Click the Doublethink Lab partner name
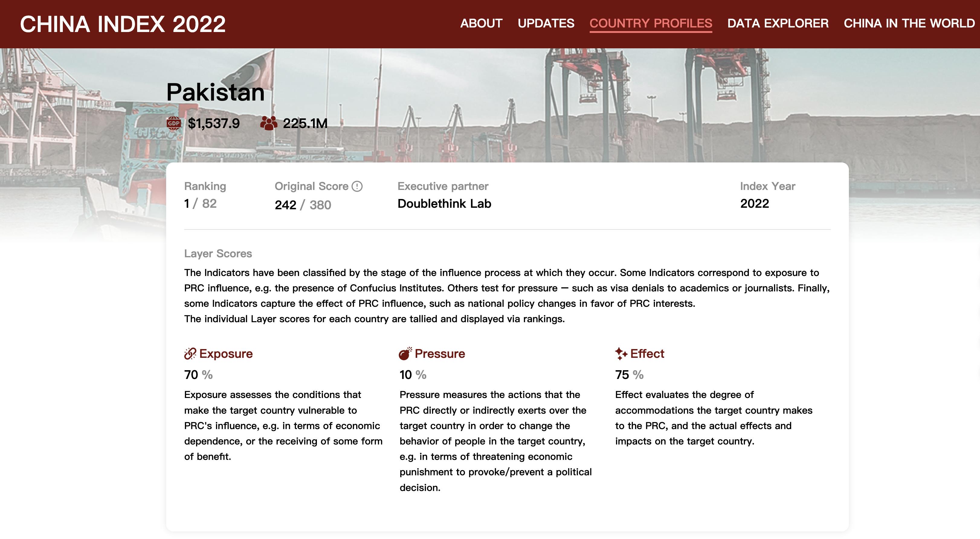Image resolution: width=980 pixels, height=539 pixels. point(444,204)
